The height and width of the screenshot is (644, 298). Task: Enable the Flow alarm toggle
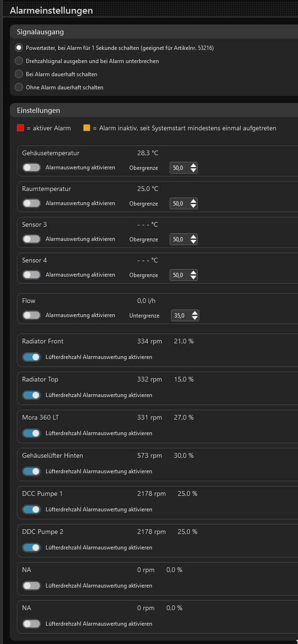(31, 315)
